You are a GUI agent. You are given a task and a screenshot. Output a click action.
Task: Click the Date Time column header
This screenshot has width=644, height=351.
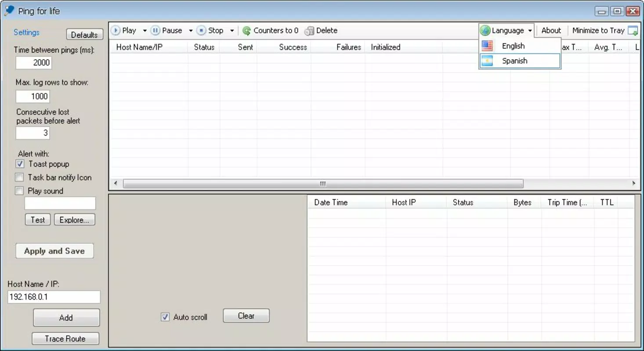coord(347,203)
